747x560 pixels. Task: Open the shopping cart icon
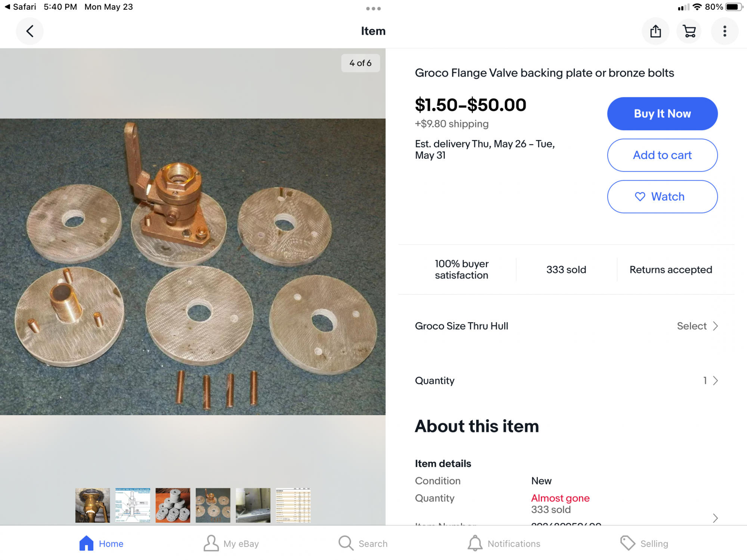click(689, 31)
